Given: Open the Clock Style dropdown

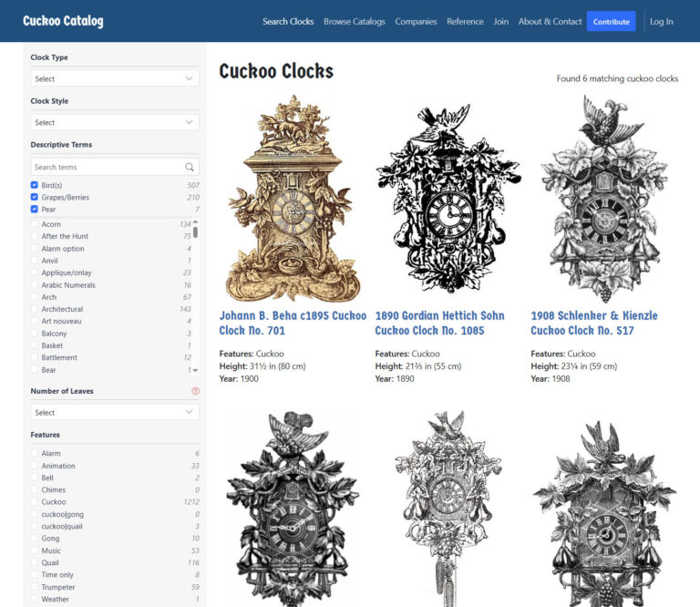Looking at the screenshot, I should 115,122.
